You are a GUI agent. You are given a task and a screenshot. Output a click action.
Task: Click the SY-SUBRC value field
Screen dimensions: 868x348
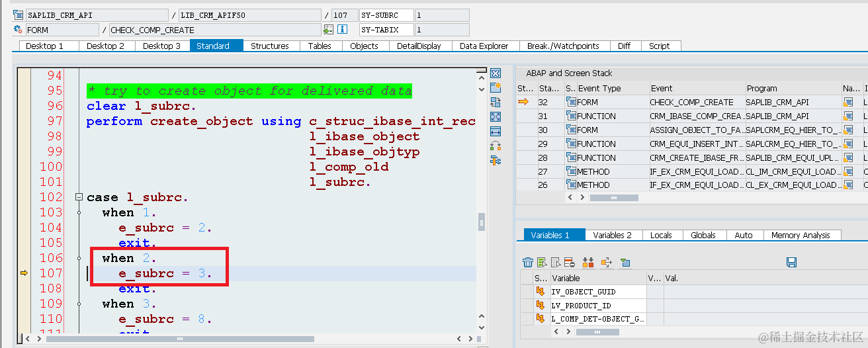(x=442, y=15)
